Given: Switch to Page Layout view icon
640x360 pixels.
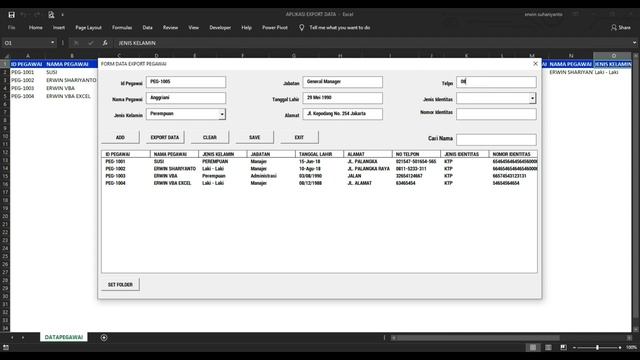Looking at the screenshot, I should [548, 347].
